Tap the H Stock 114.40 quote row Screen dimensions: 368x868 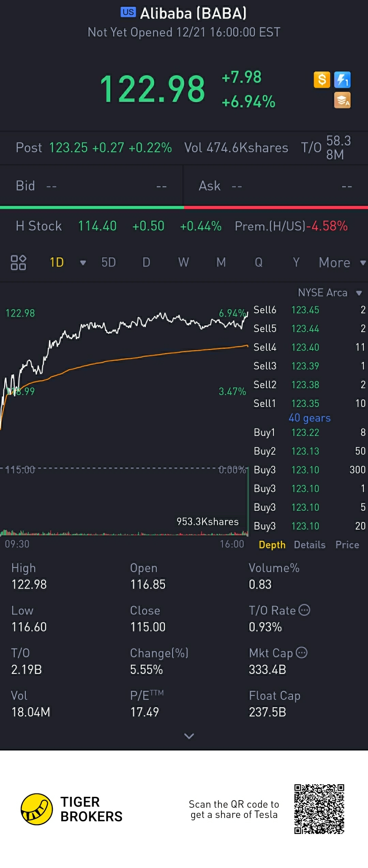(119, 226)
